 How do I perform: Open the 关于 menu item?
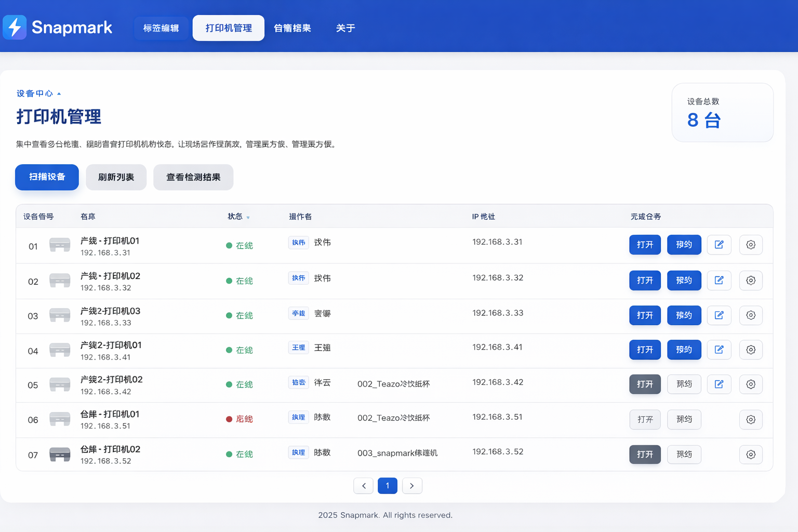pyautogui.click(x=345, y=28)
